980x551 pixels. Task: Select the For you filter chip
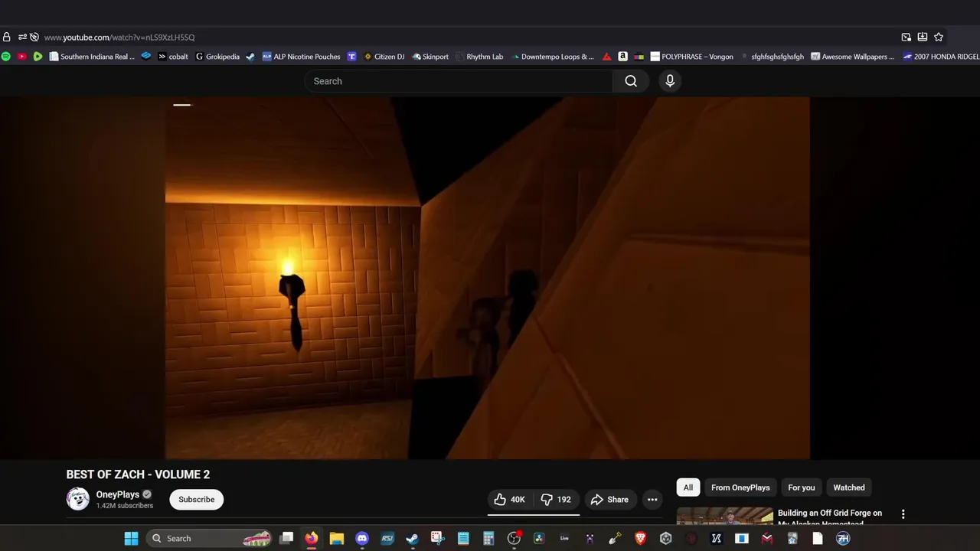(802, 487)
